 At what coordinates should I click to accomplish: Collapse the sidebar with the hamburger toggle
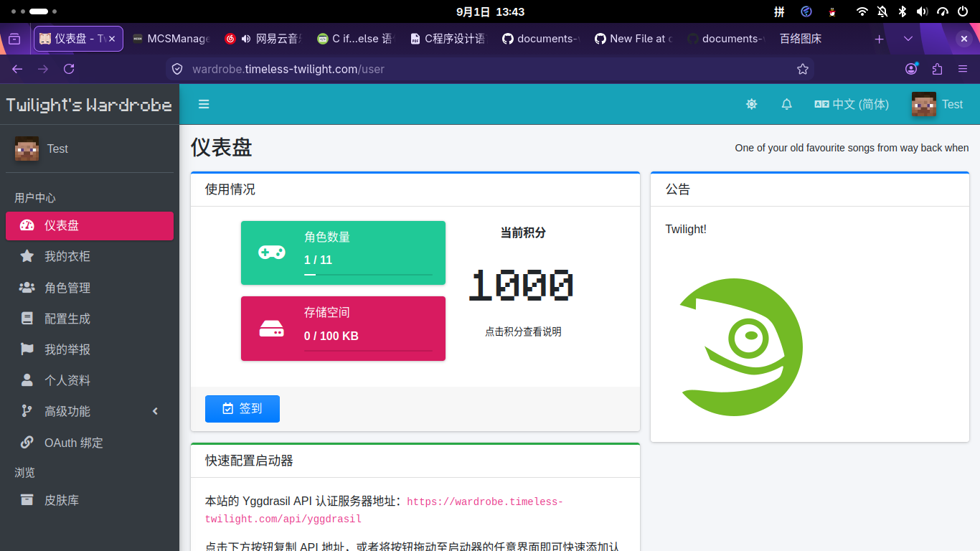pos(204,104)
